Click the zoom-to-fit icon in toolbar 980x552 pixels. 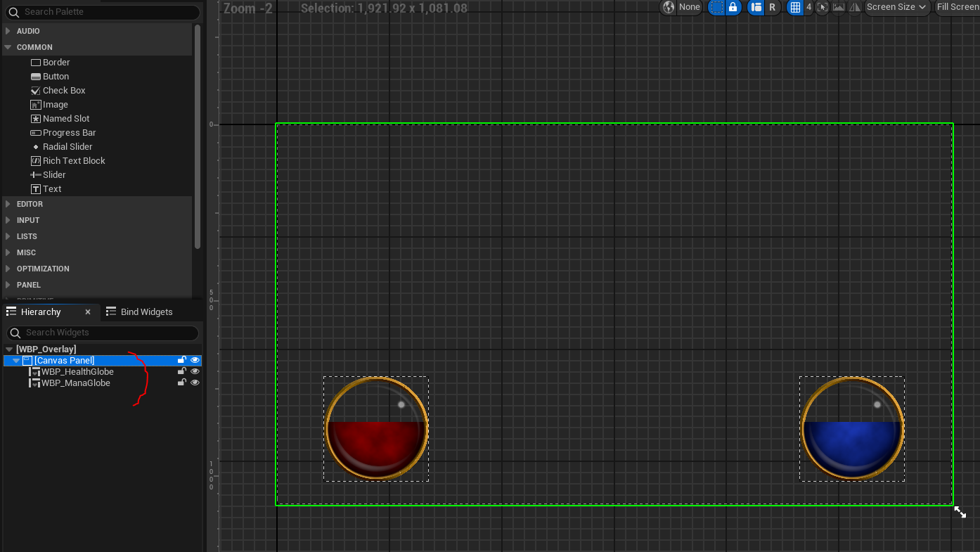[822, 7]
